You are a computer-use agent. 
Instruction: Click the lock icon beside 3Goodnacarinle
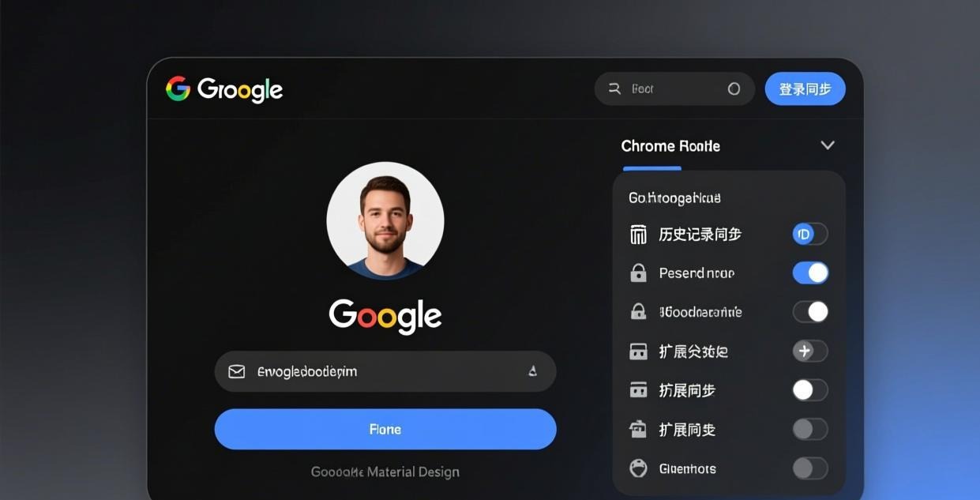pyautogui.click(x=638, y=312)
